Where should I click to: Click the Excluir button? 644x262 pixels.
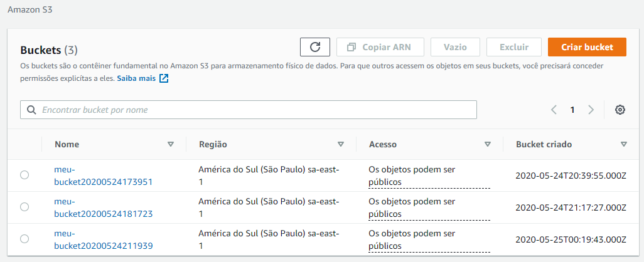(514, 47)
